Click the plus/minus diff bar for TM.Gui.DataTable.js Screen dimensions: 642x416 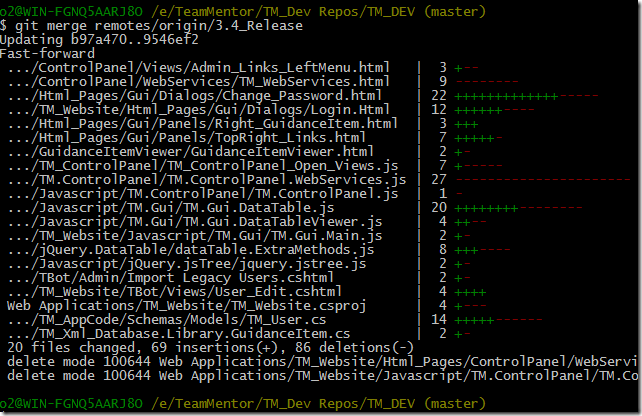point(518,208)
